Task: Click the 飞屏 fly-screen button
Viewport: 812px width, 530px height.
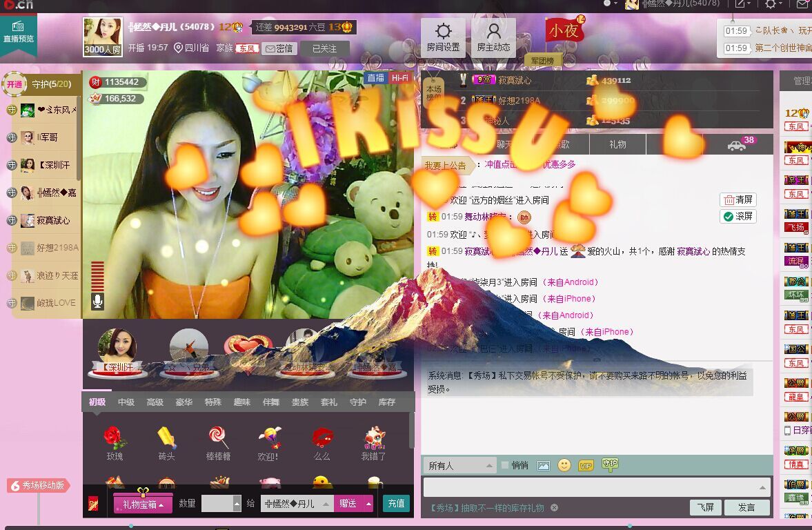Action: tap(705, 507)
